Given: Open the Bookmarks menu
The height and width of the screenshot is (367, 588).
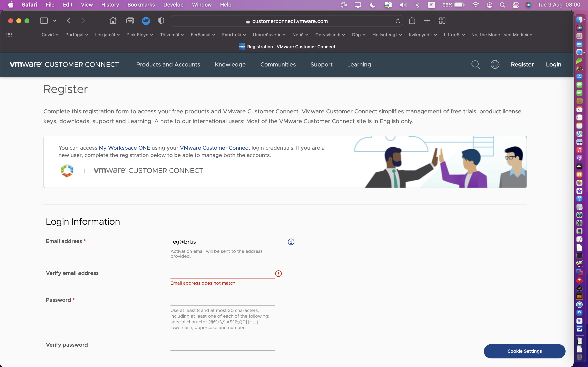Looking at the screenshot, I should (141, 5).
